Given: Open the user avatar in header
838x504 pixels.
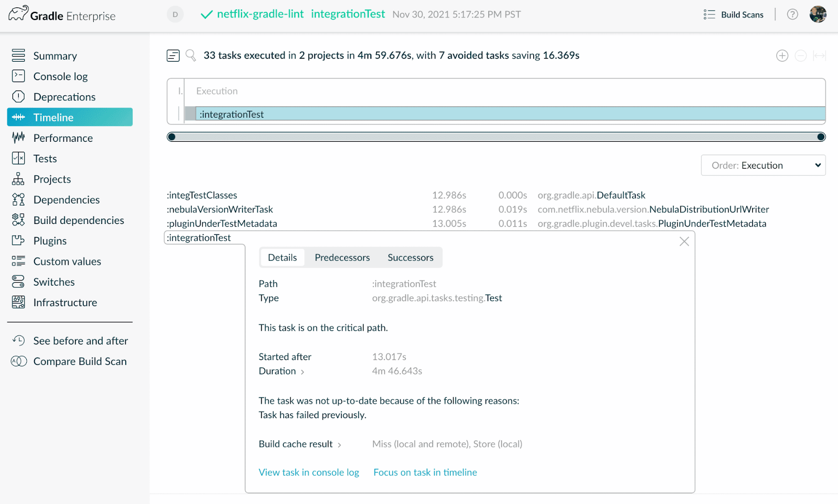Looking at the screenshot, I should pyautogui.click(x=818, y=14).
